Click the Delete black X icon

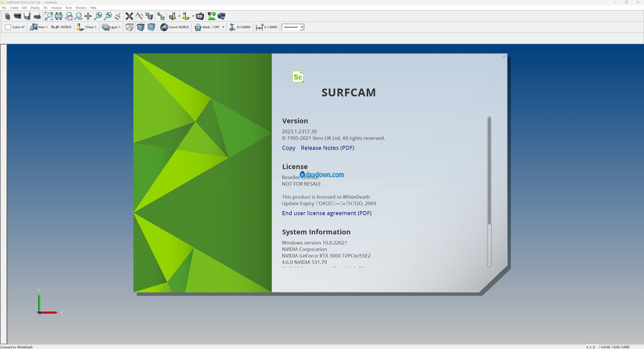129,16
